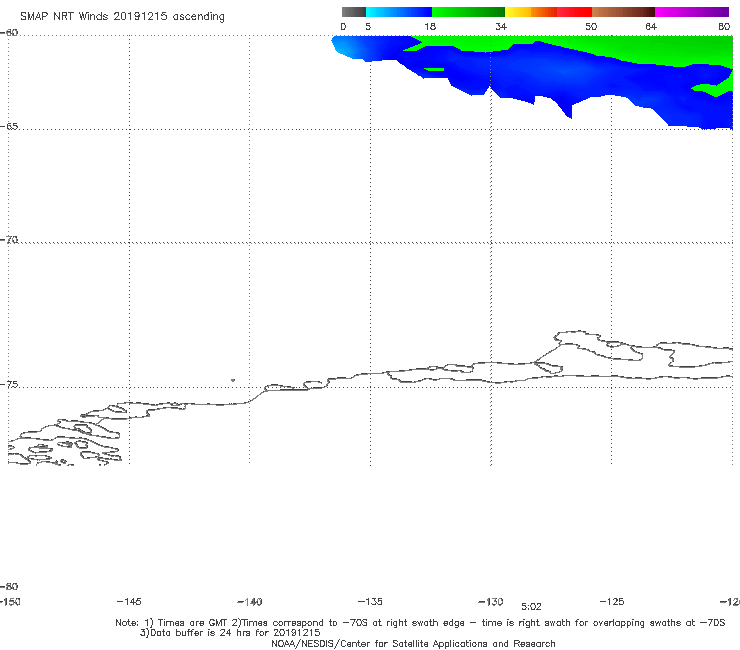
Task: Click the magenta-purple segment of the color bar
Action: [x=692, y=12]
